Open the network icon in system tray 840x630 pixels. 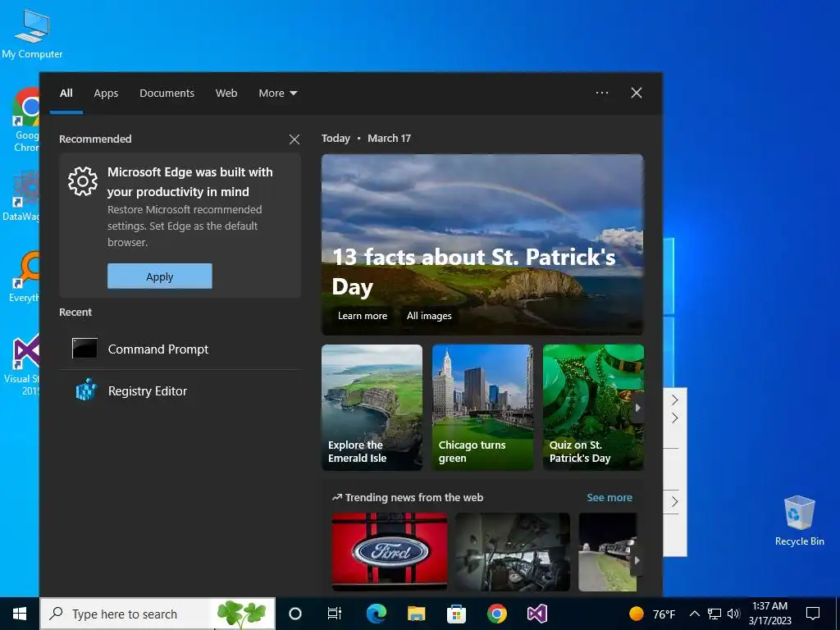click(x=714, y=614)
